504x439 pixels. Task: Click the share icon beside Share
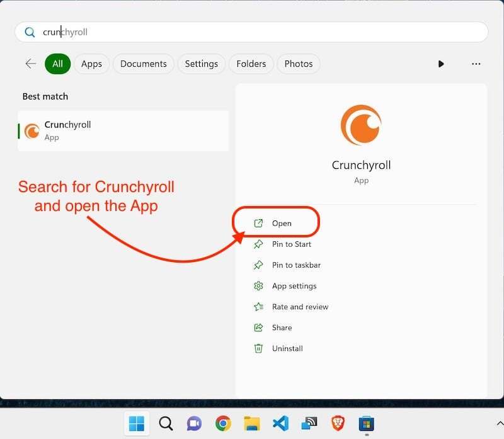[258, 328]
